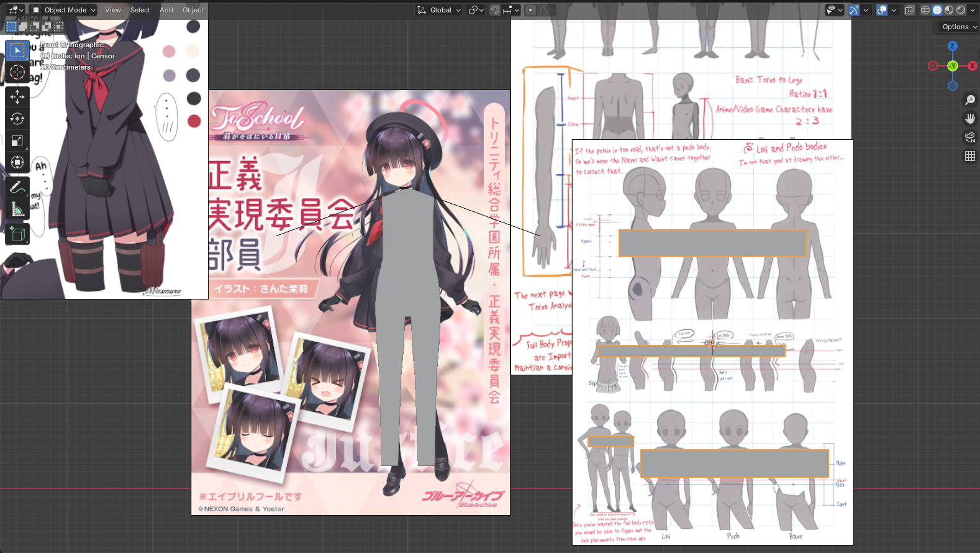This screenshot has height=553, width=980.
Task: Expand the viewport shading options dropdown
Action: 973,10
